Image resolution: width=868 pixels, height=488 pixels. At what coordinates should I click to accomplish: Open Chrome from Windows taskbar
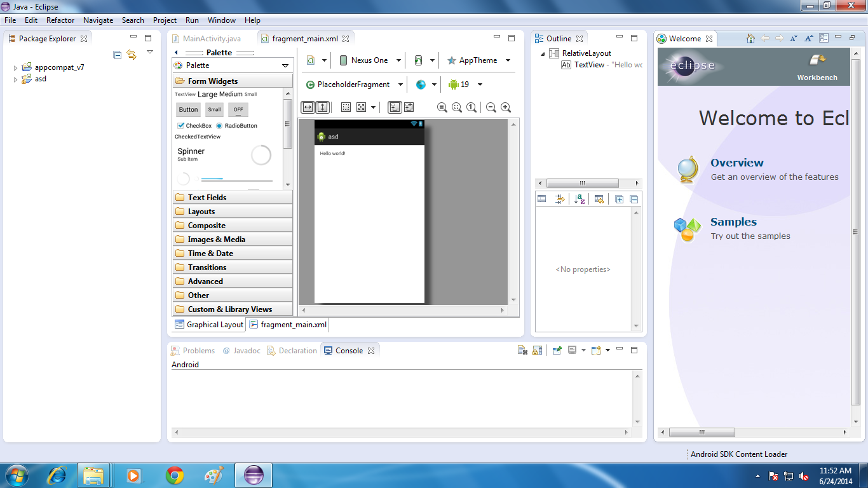[x=175, y=475]
